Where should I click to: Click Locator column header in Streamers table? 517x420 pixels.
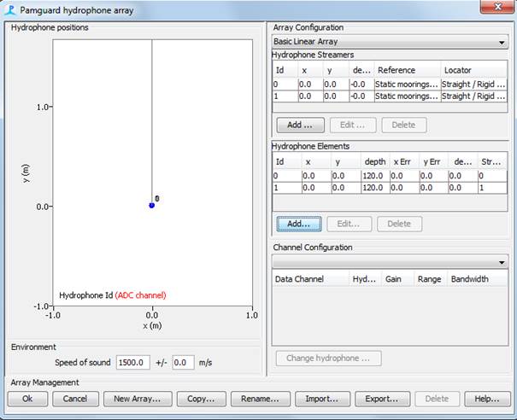click(x=473, y=70)
